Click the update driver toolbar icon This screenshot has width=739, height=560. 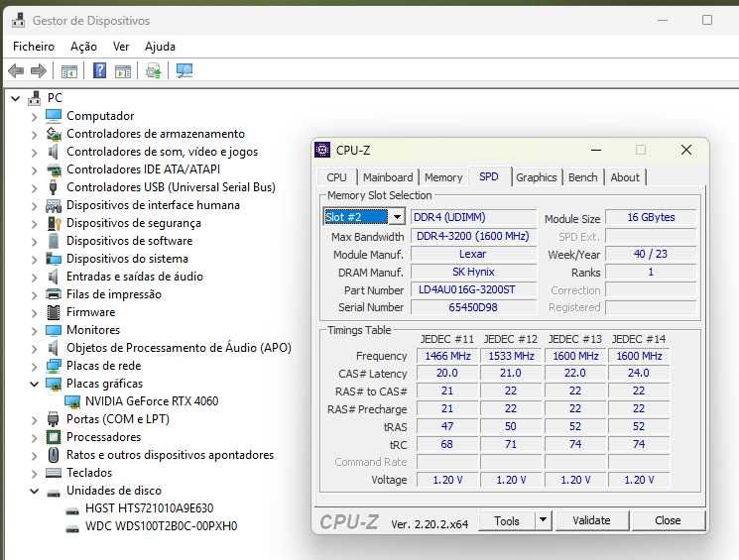click(153, 71)
